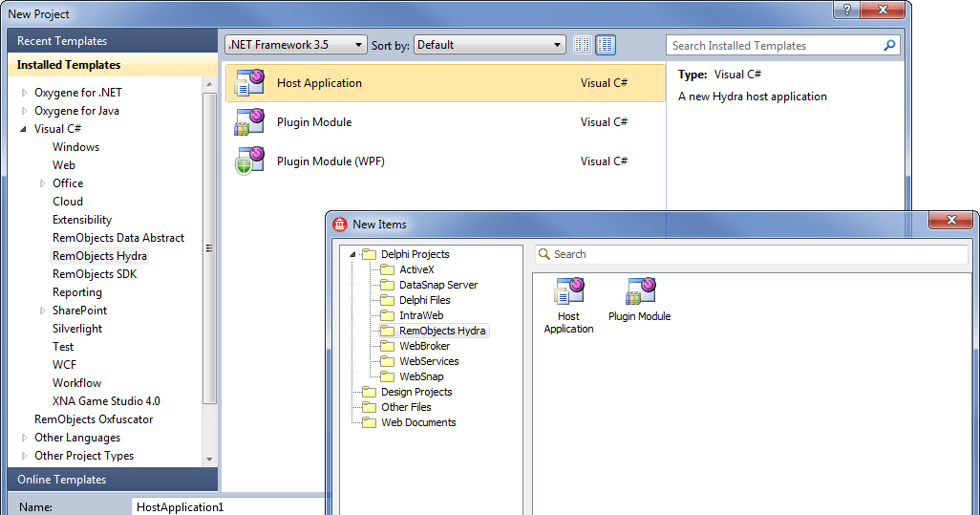The image size is (980, 515).
Task: Select RemObjects Data Abstract category
Action: (118, 238)
